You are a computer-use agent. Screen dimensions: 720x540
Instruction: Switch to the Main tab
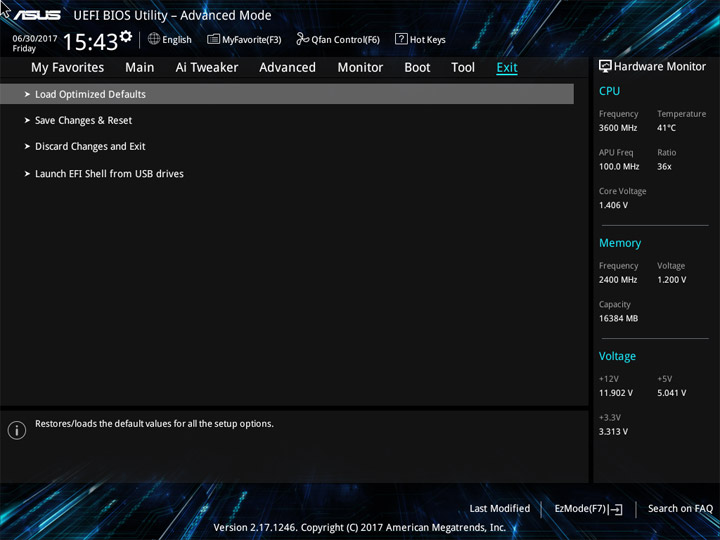tap(140, 68)
